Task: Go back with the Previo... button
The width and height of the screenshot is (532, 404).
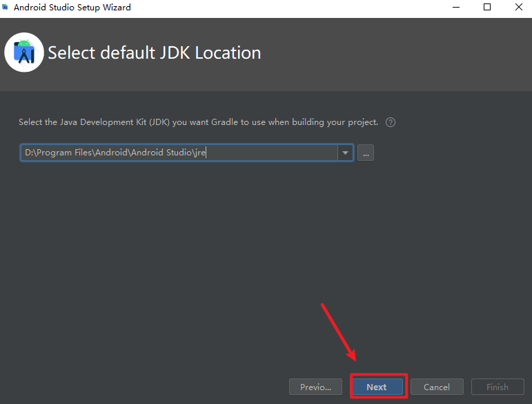Action: click(x=315, y=387)
